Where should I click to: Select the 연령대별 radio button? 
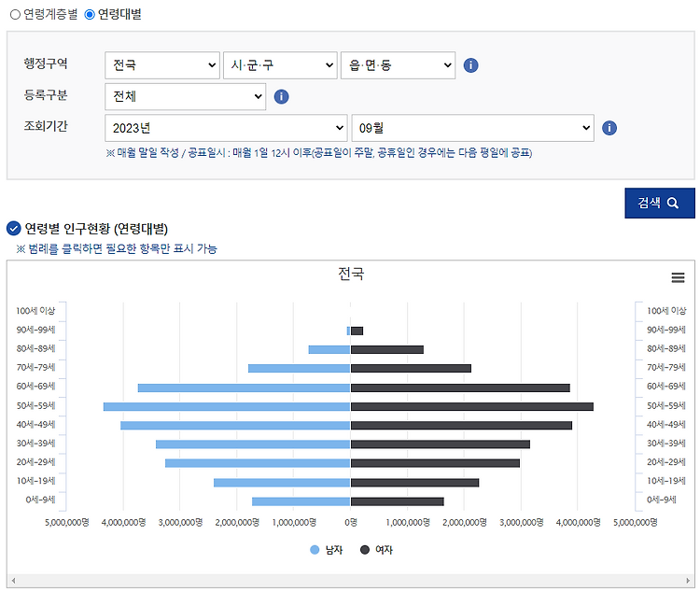pyautogui.click(x=90, y=14)
